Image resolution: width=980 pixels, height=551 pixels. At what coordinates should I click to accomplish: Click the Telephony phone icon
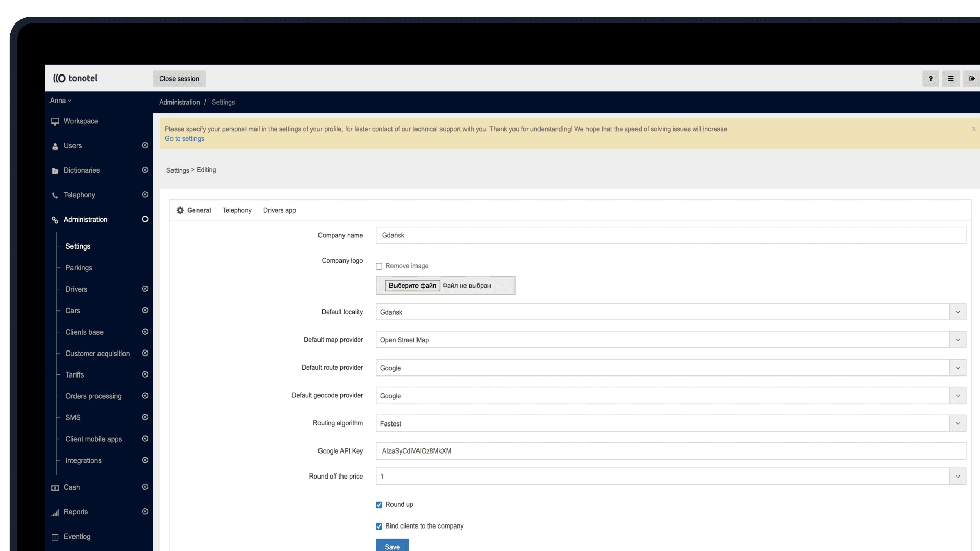pyautogui.click(x=55, y=195)
